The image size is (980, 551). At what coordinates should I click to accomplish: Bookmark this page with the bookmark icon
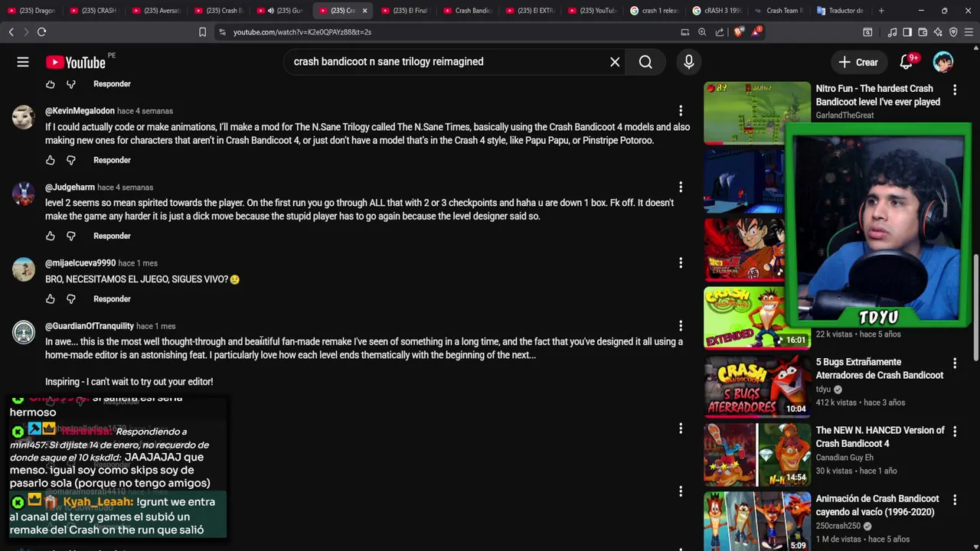click(202, 32)
